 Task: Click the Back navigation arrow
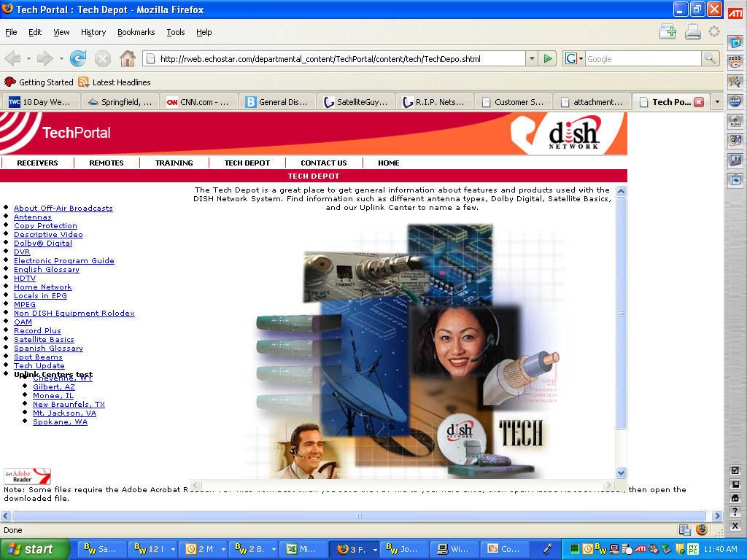click(x=13, y=58)
